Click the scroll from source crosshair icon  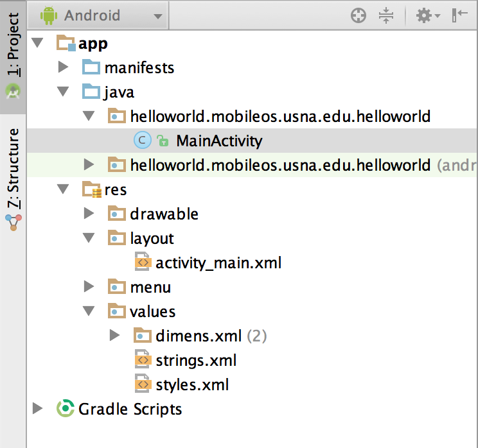coord(358,16)
